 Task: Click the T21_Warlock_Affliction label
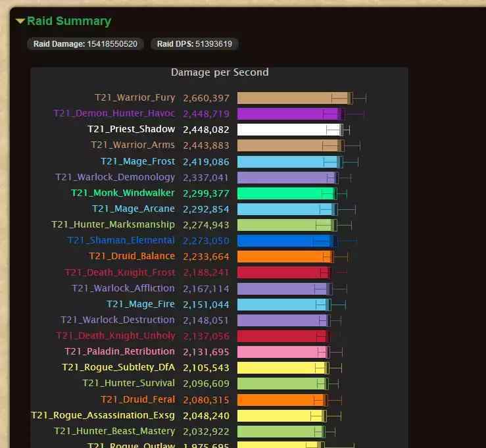coord(124,289)
